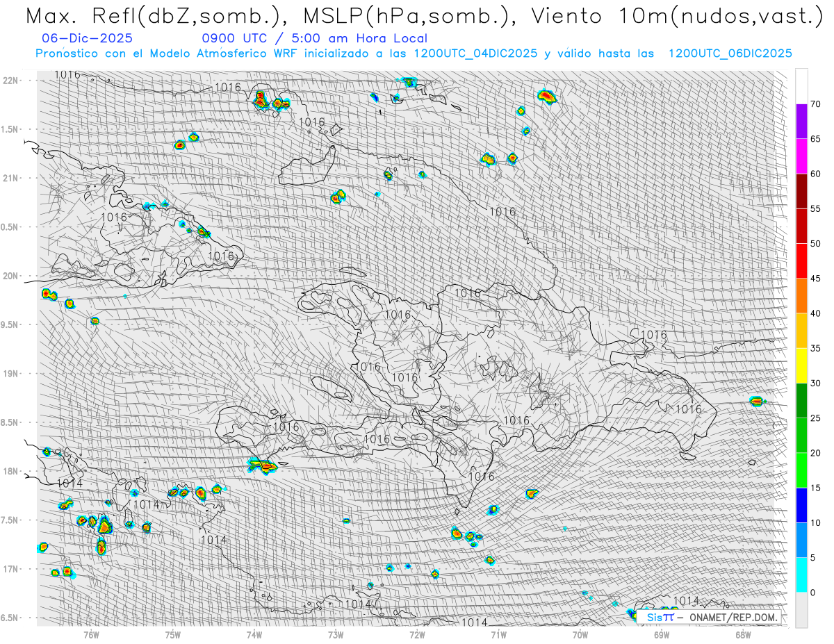Click the '73W' longitude label
Image resolution: width=834 pixels, height=644 pixels.
[x=336, y=635]
